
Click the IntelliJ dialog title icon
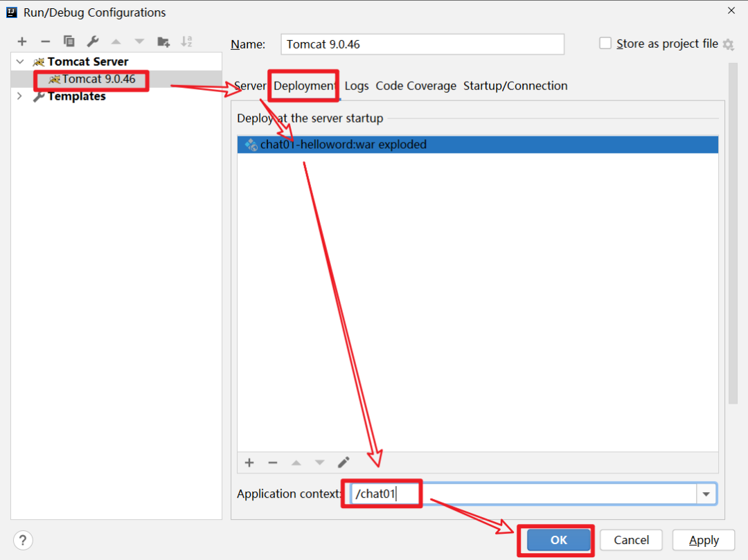pyautogui.click(x=12, y=12)
